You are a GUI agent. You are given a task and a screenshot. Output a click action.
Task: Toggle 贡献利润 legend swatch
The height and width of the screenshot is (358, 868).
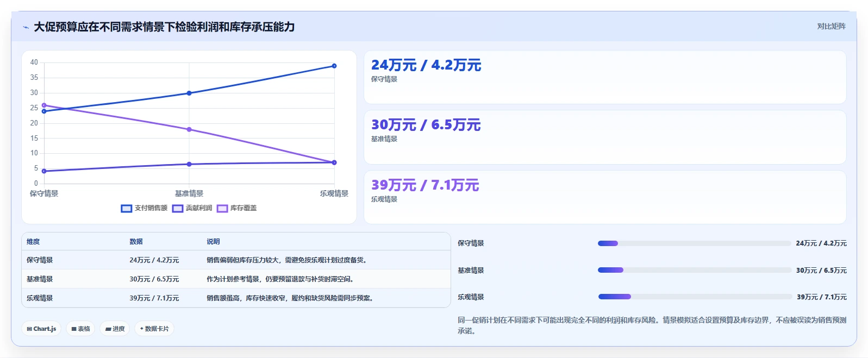click(178, 209)
